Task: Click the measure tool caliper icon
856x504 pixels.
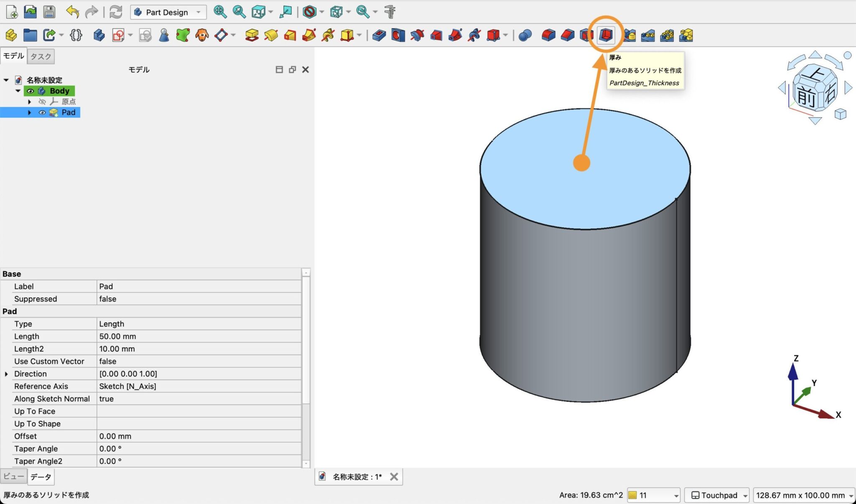Action: point(390,12)
